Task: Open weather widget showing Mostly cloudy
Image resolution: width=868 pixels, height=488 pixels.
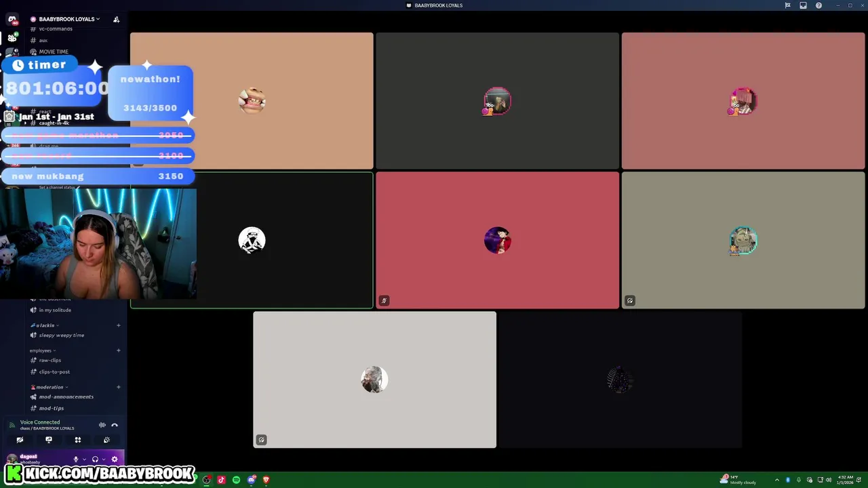Action: click(738, 480)
